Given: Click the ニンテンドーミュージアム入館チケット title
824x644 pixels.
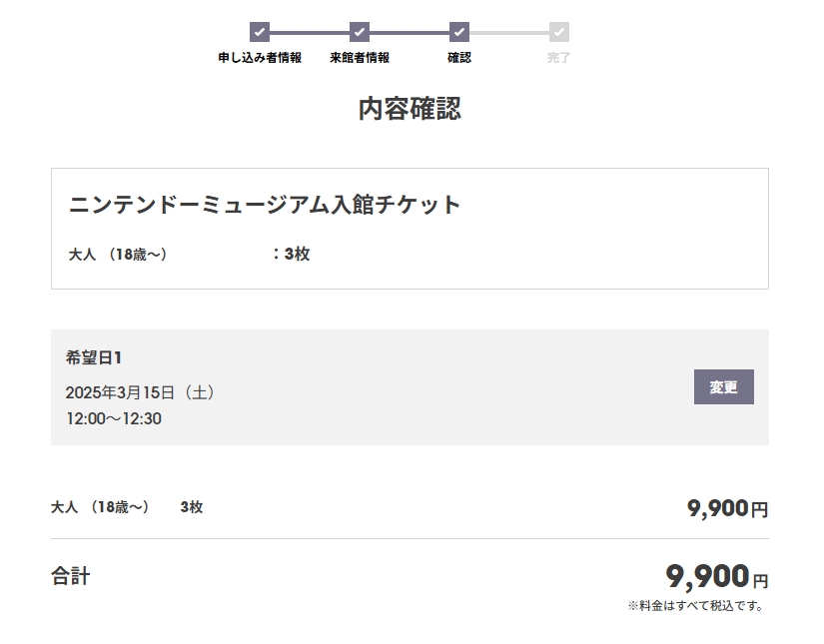Looking at the screenshot, I should pyautogui.click(x=265, y=205).
